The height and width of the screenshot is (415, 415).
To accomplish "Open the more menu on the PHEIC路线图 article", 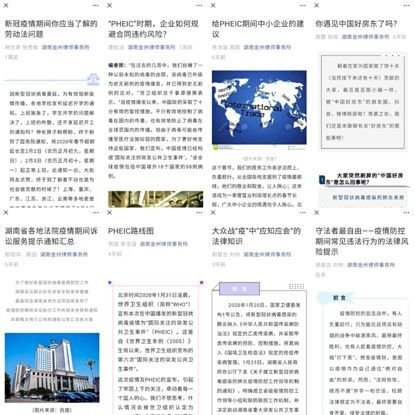I will [199, 212].
